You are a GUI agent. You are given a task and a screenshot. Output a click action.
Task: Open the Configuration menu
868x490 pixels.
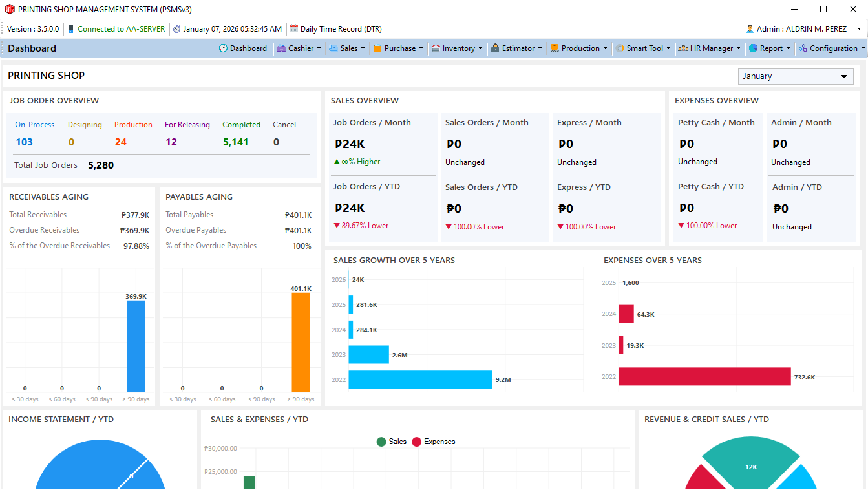[832, 48]
